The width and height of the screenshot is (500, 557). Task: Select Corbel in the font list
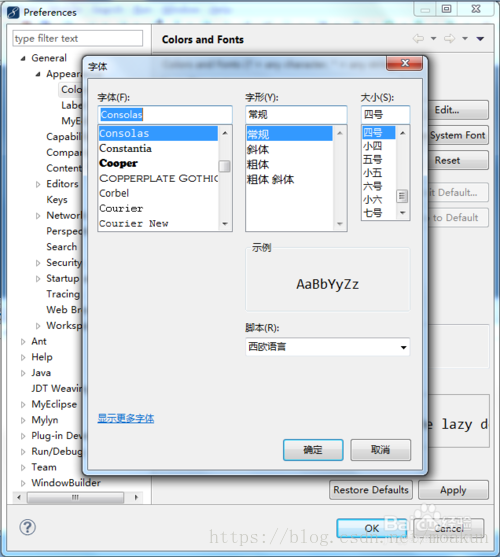(x=158, y=193)
